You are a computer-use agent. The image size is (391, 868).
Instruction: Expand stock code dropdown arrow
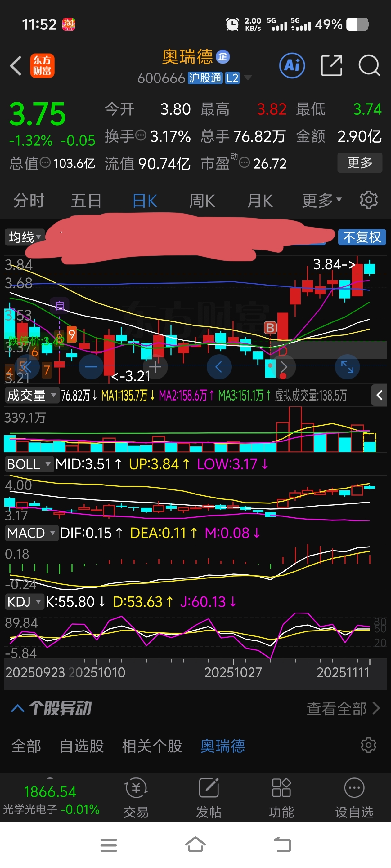248,78
